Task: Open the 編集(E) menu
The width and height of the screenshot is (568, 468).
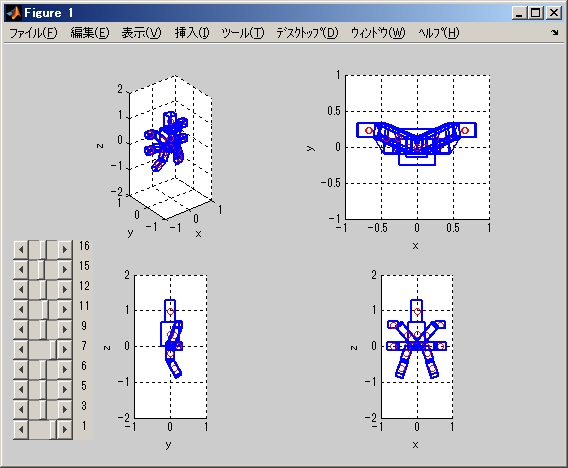Action: (89, 33)
